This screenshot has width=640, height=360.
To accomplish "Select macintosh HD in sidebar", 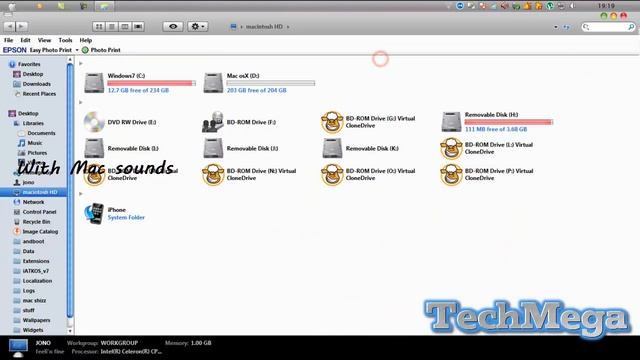I will (33, 192).
